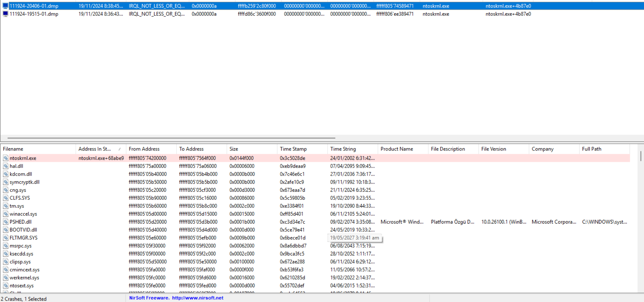Screen dimensions: 644x302
Task: Click the "C:\WINDOWS\syst..." full path cell
Action: coord(604,222)
